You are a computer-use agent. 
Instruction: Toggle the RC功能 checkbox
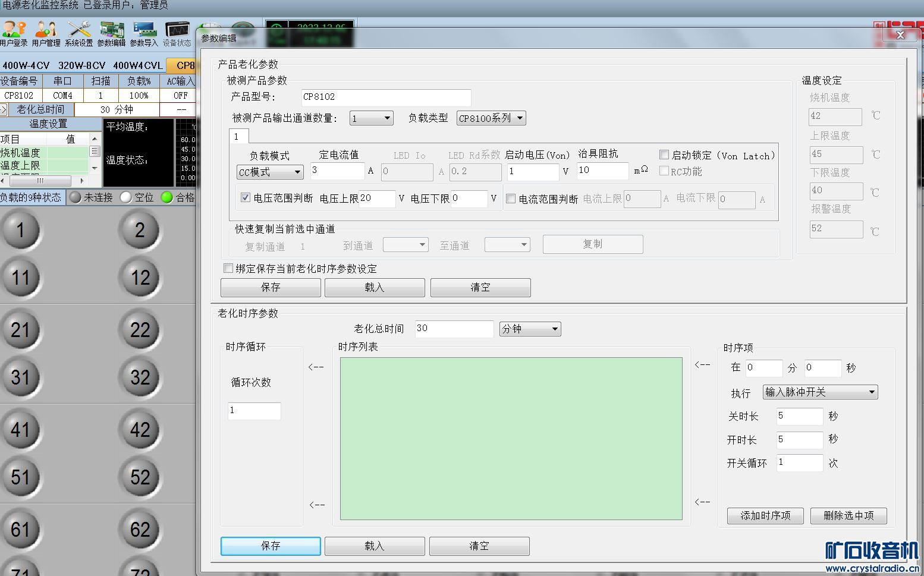point(664,171)
